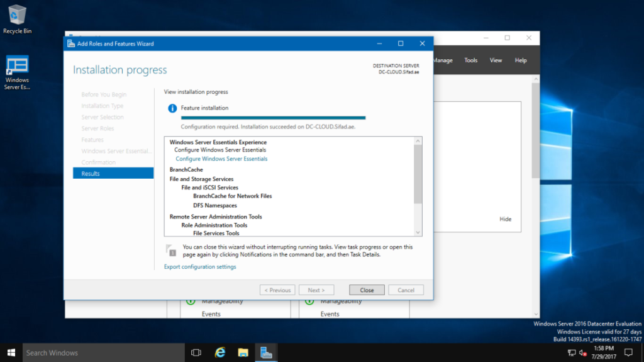Click Hide in the Server Manager welcome panel

point(505,219)
